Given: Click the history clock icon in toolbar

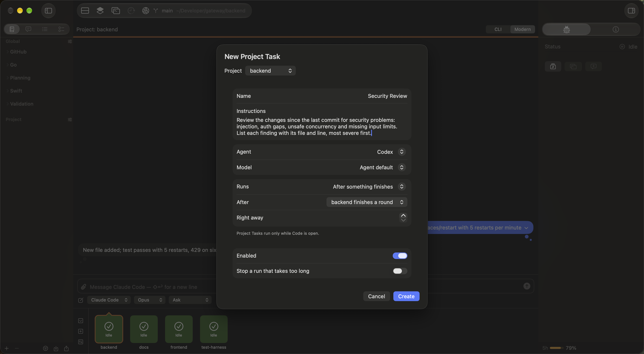Looking at the screenshot, I should click(x=131, y=11).
